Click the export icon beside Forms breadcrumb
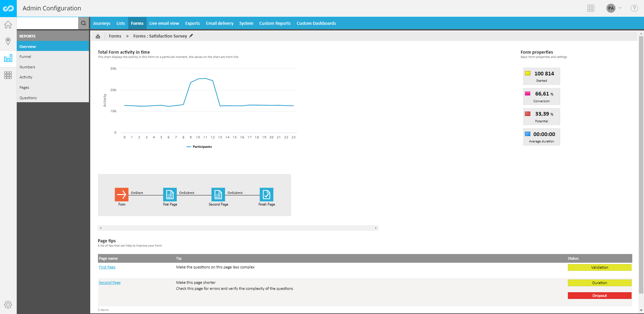This screenshot has width=644, height=314. [98, 36]
